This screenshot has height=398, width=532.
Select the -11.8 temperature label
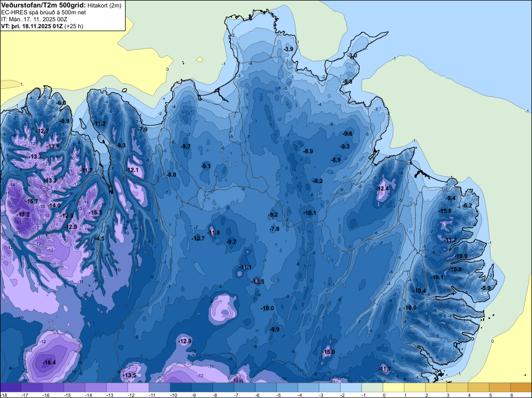click(213, 233)
